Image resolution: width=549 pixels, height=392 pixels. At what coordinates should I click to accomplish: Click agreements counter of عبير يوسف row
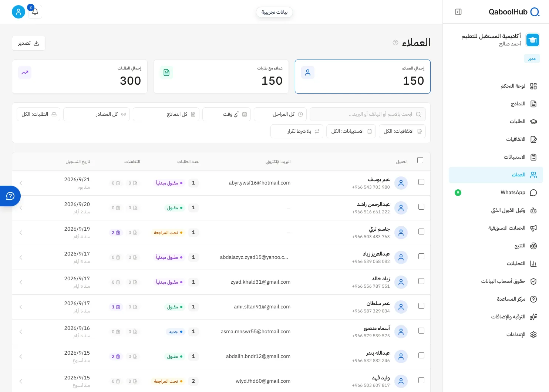(x=133, y=183)
